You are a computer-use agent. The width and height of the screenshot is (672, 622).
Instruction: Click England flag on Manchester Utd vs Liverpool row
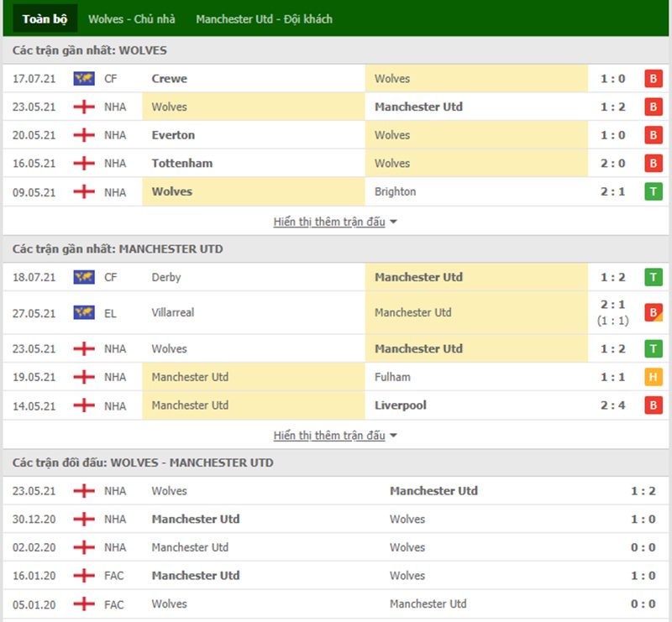pyautogui.click(x=84, y=405)
